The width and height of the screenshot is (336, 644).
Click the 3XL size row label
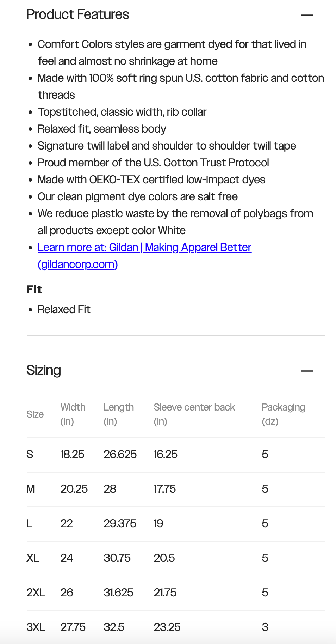[x=36, y=627]
